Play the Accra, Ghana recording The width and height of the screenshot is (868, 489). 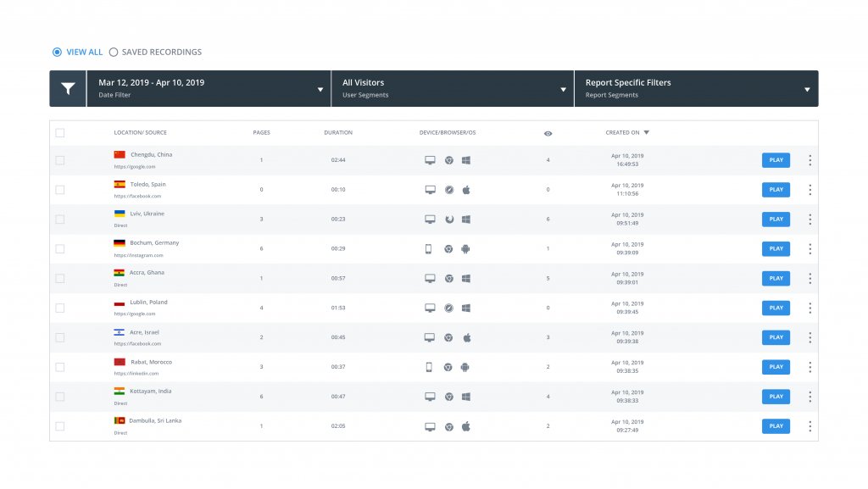[x=776, y=278]
